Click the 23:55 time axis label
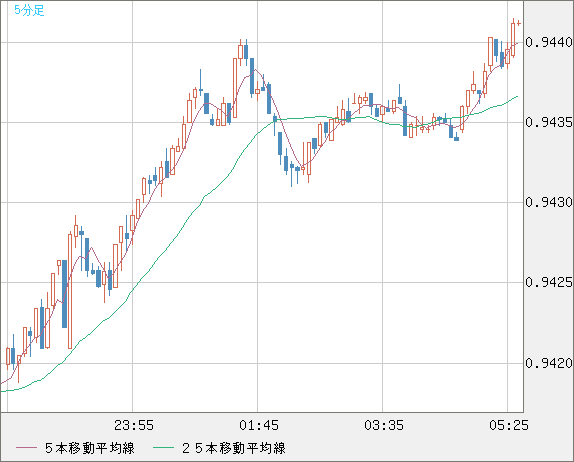 click(134, 425)
